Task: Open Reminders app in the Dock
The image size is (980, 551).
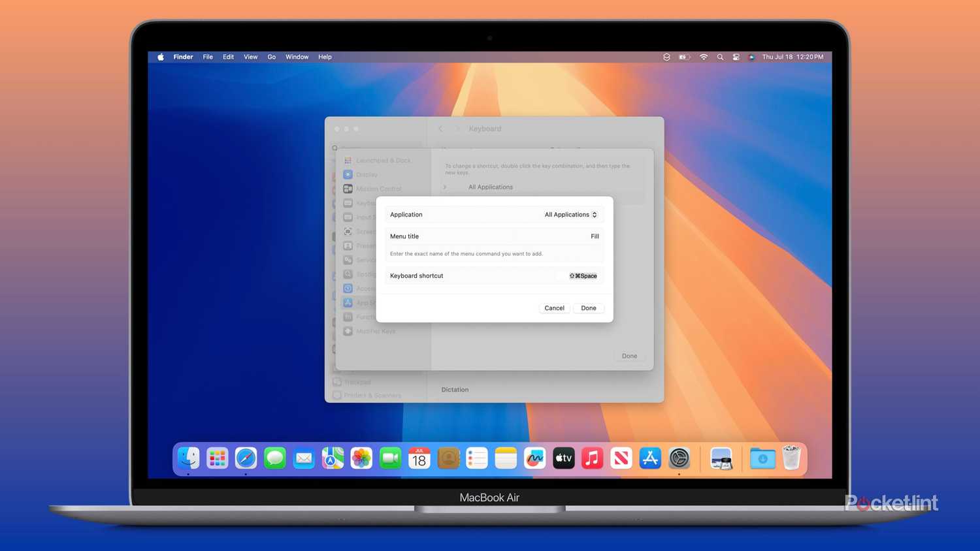Action: pos(477,458)
